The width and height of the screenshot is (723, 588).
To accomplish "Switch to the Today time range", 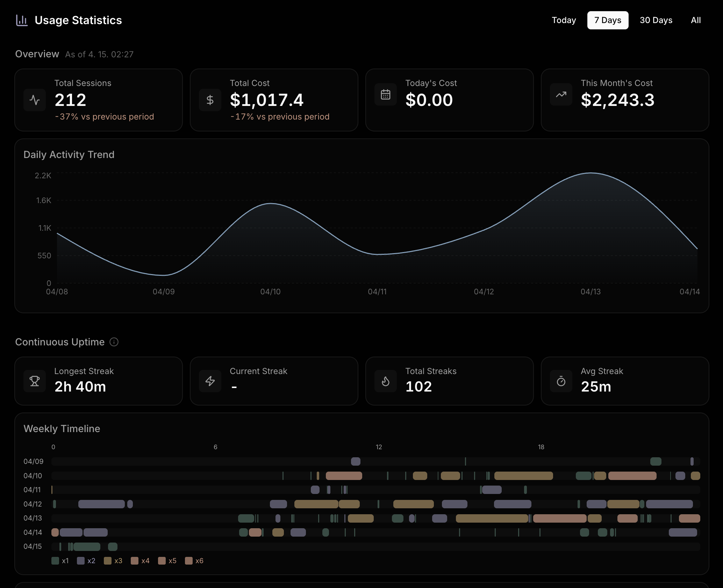I will (x=564, y=20).
